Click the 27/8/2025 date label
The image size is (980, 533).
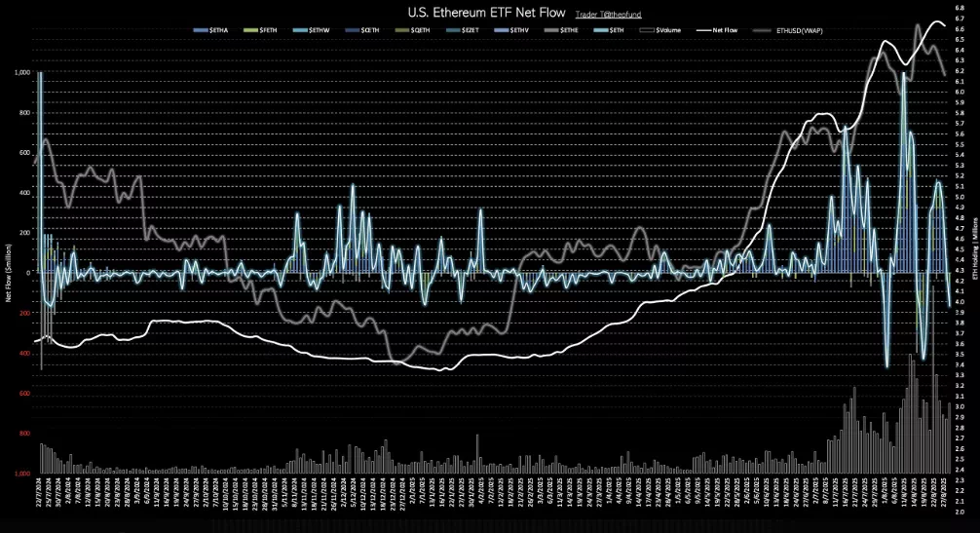(943, 494)
